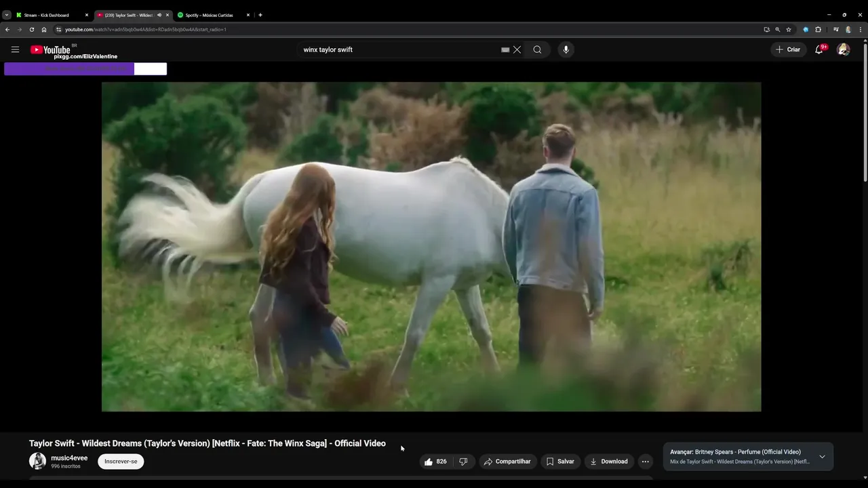Open the Chrome profile avatar
The width and height of the screenshot is (868, 488).
[848, 29]
